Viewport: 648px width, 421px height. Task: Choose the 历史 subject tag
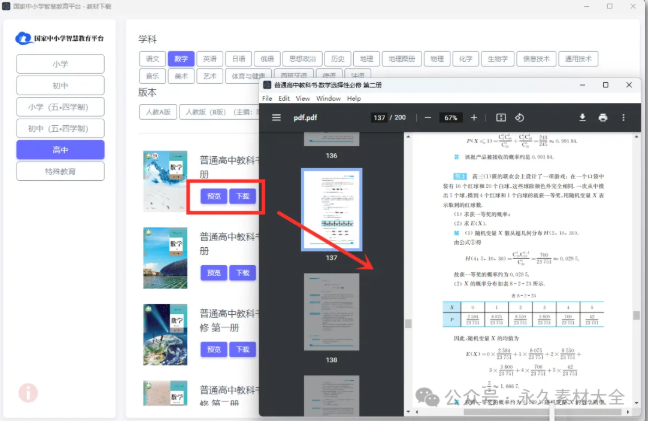pyautogui.click(x=338, y=59)
